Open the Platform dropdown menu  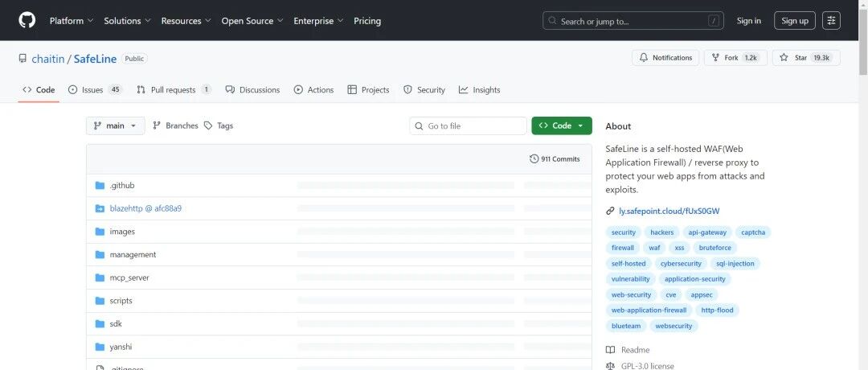(72, 21)
